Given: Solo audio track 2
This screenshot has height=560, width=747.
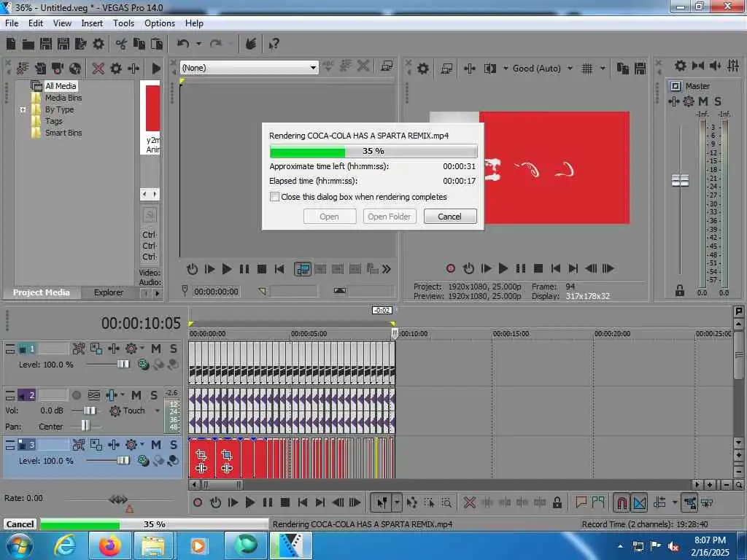Looking at the screenshot, I should [154, 395].
